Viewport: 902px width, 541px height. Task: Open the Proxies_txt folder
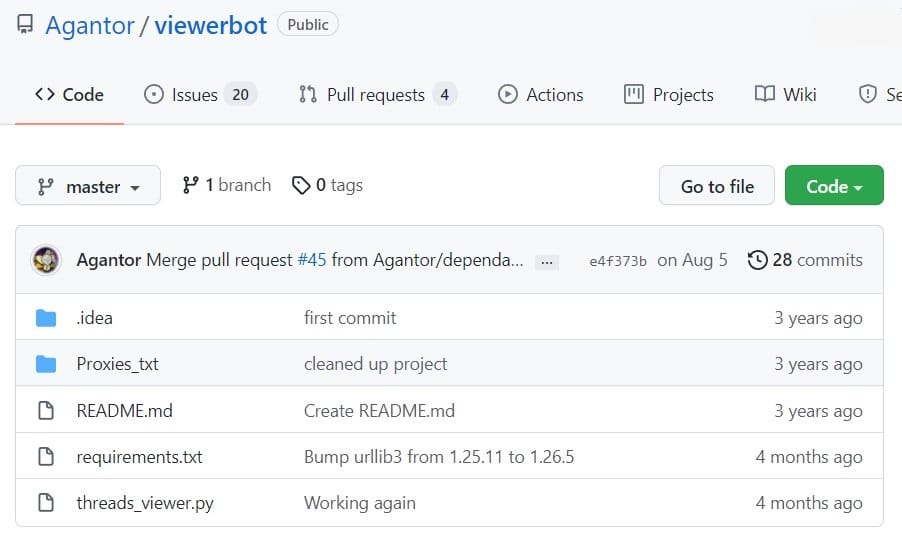tap(117, 364)
